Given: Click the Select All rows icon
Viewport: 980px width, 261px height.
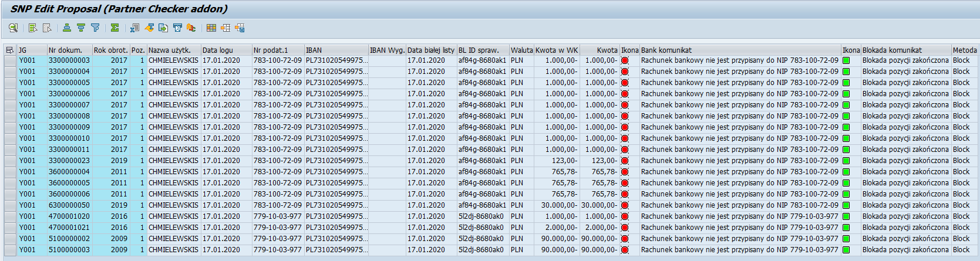Looking at the screenshot, I should coord(33,28).
